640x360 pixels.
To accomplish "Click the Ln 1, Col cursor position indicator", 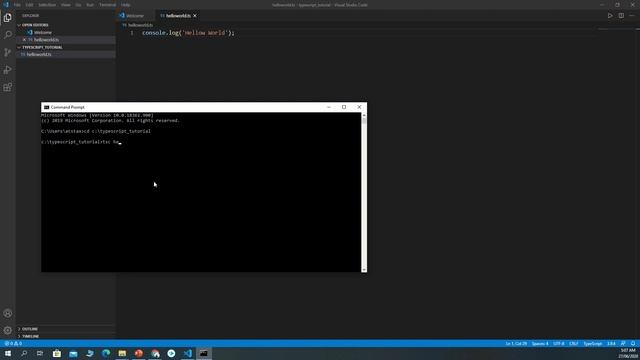I will [x=516, y=344].
